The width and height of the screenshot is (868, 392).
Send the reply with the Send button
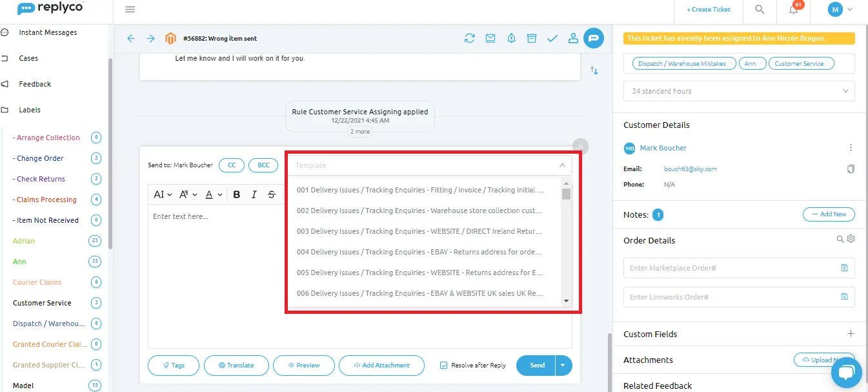point(536,366)
